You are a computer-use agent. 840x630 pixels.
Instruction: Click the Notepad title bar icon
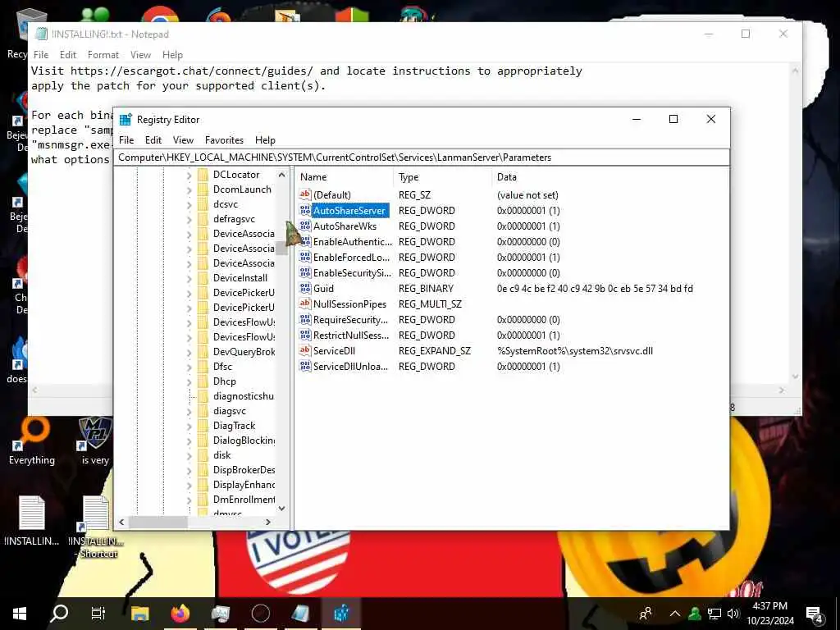coord(41,34)
